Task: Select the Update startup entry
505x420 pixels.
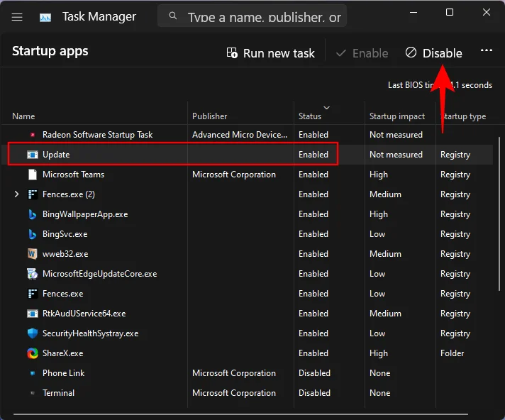Action: point(247,155)
